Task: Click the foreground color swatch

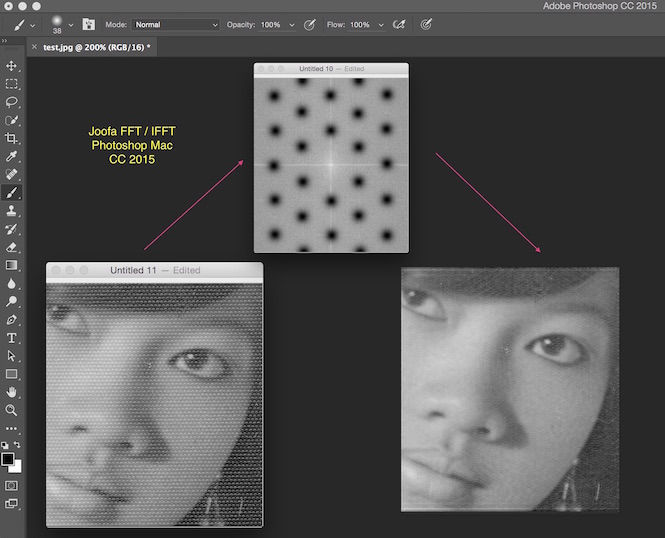Action: point(8,459)
